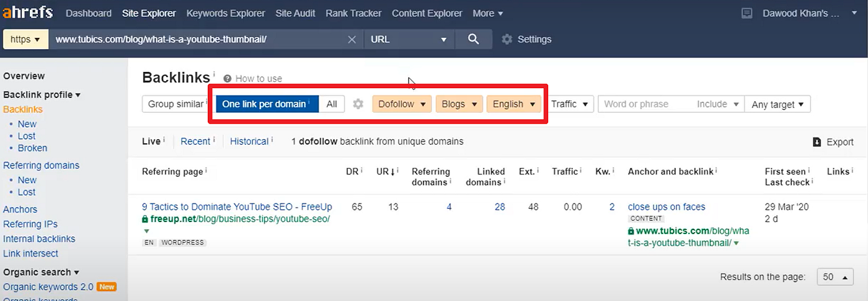Open Rank Tracker
This screenshot has height=301, width=868.
click(353, 13)
